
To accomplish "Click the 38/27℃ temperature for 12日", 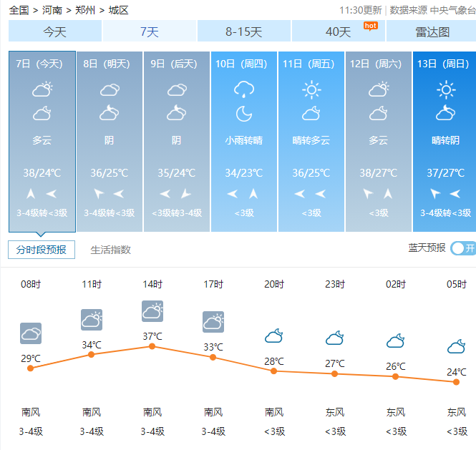I will click(x=379, y=172).
